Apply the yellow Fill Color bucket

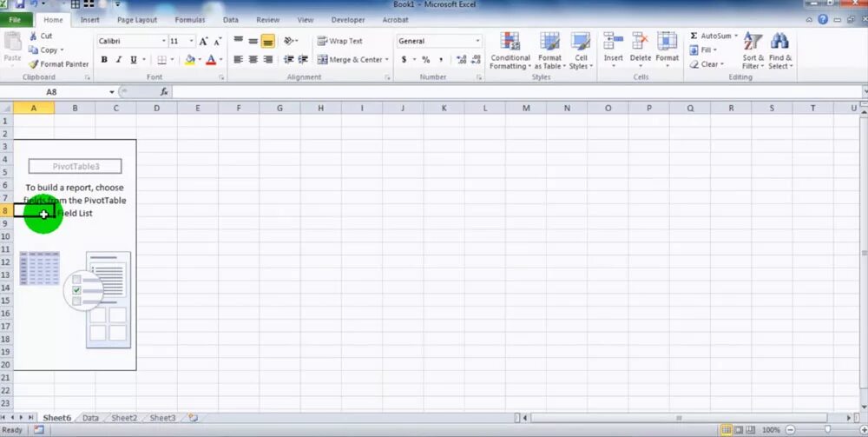point(190,59)
